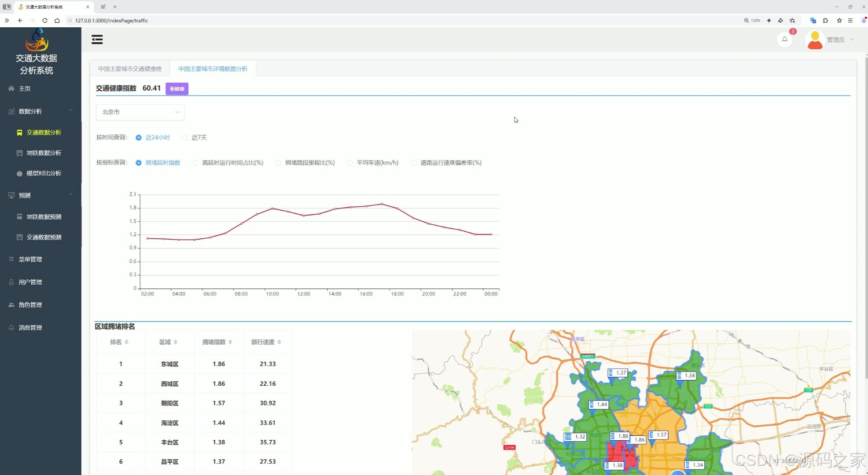This screenshot has height=475, width=868.
Task: Open the 北京市 city dropdown
Action: coord(140,112)
